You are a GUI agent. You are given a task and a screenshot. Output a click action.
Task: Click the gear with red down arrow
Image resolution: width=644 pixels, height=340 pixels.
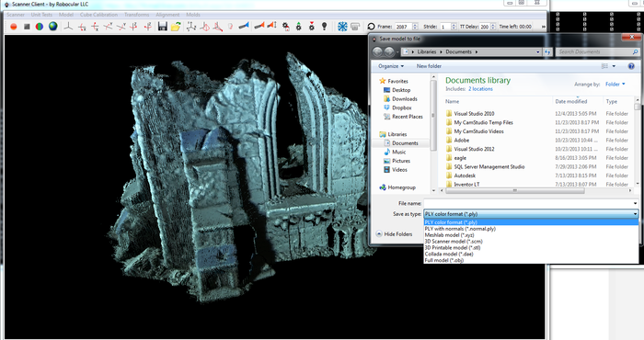tap(312, 27)
